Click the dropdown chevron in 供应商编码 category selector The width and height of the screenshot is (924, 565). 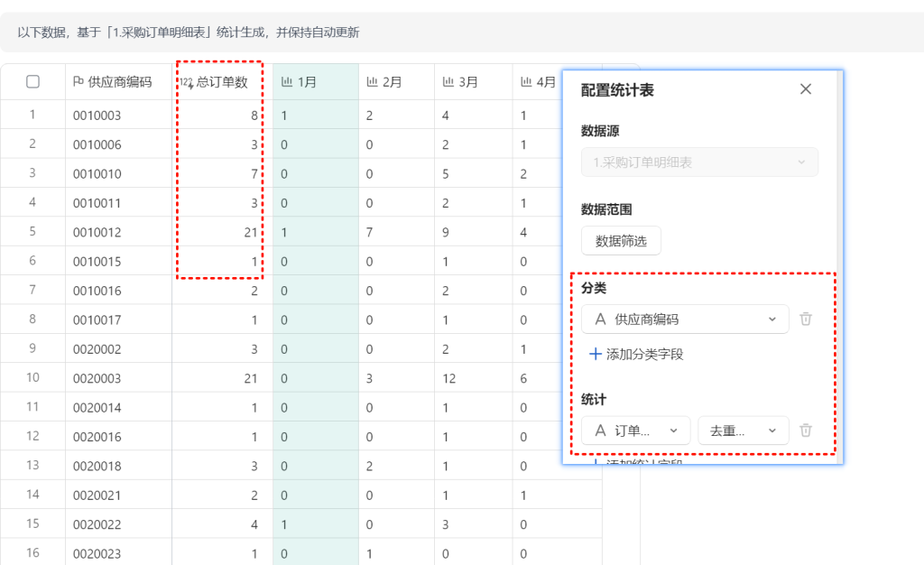[x=772, y=320]
